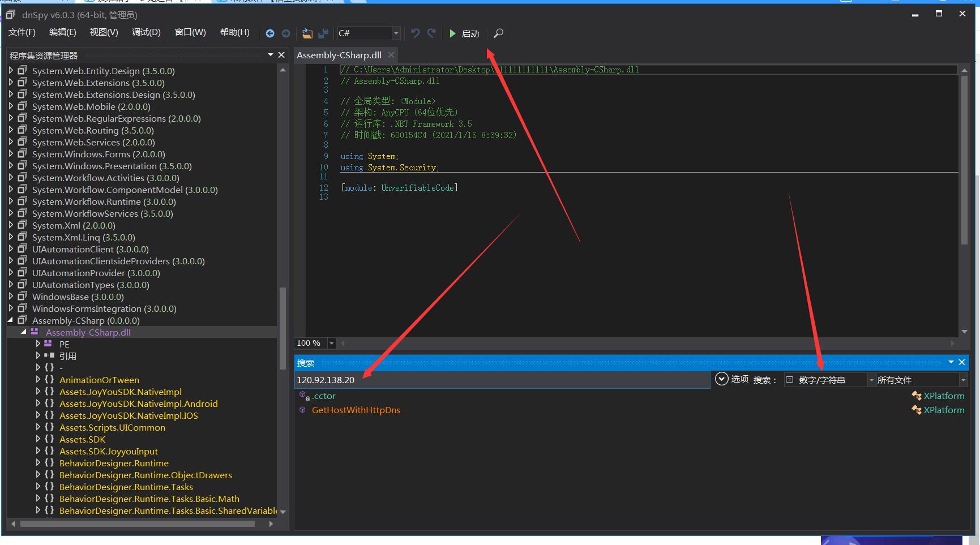Open the 调试(D) menu
The height and width of the screenshot is (545, 980).
146,32
